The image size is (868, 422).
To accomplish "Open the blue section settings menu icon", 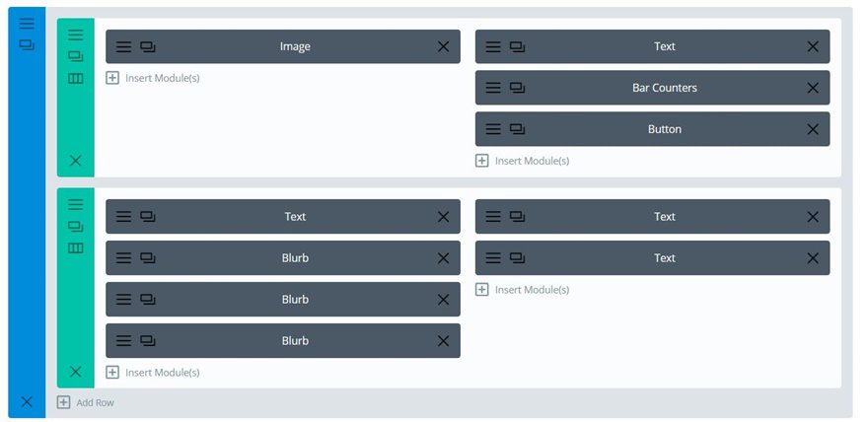I will click(27, 23).
